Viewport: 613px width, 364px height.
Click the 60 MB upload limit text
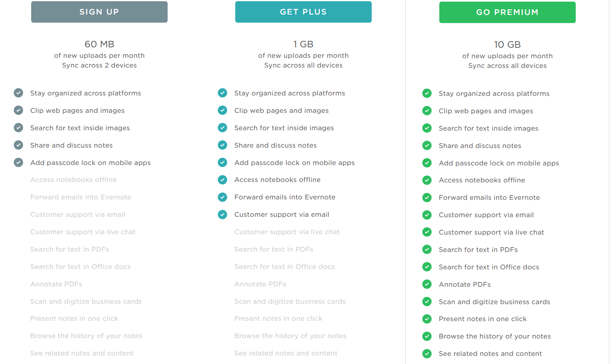click(99, 44)
